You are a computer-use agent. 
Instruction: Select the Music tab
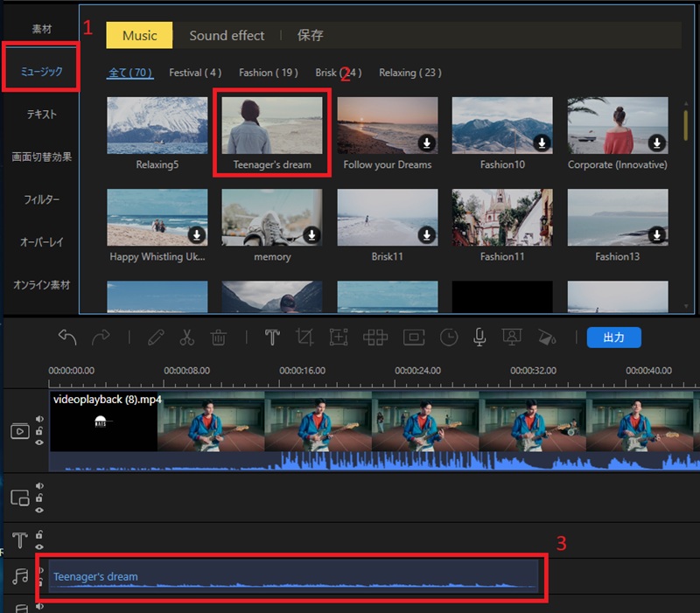click(139, 35)
